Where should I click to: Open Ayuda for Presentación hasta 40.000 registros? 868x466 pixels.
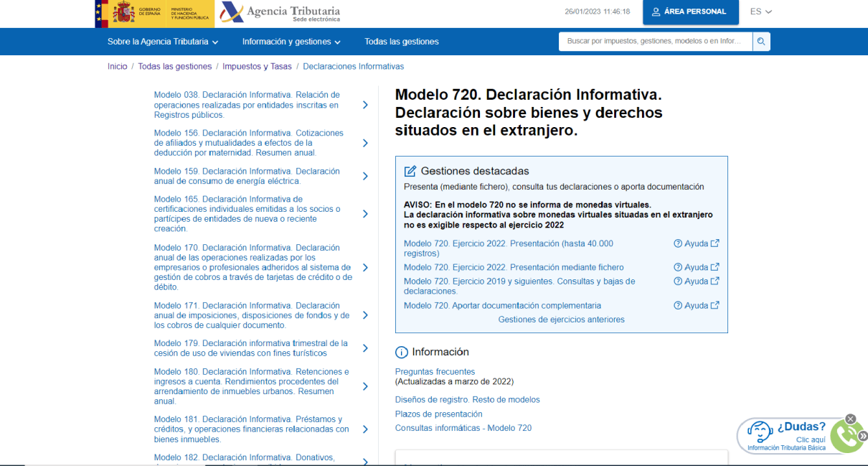696,243
